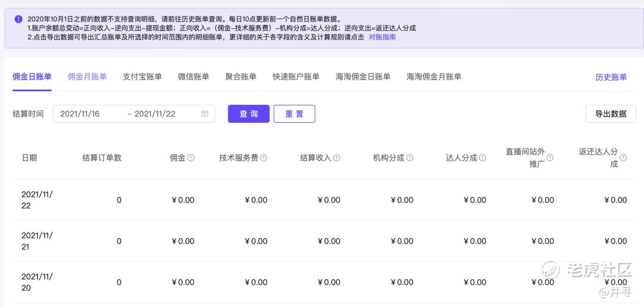Click the help icon next to 结算收入
Viewport: 644px width, 307px height.
[x=337, y=158]
